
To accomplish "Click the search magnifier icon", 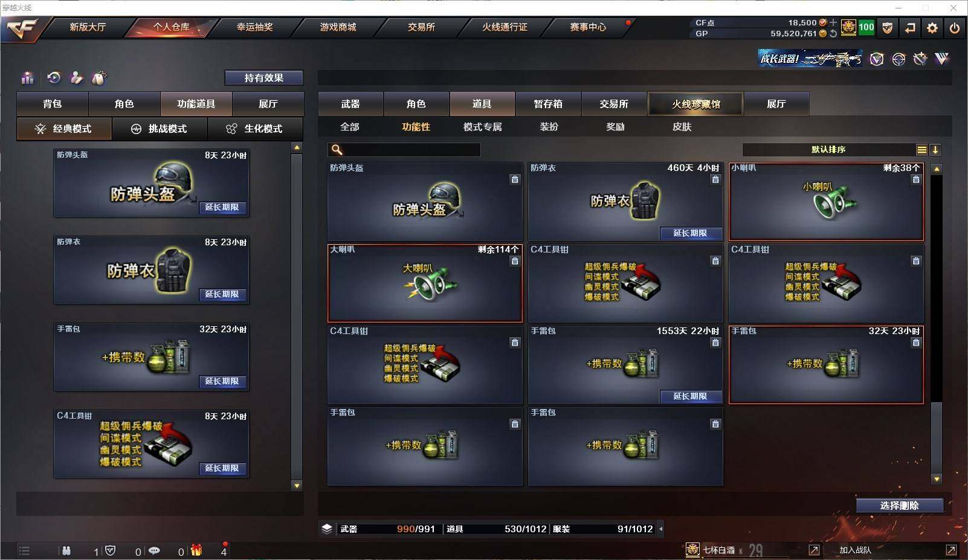I will coord(337,150).
